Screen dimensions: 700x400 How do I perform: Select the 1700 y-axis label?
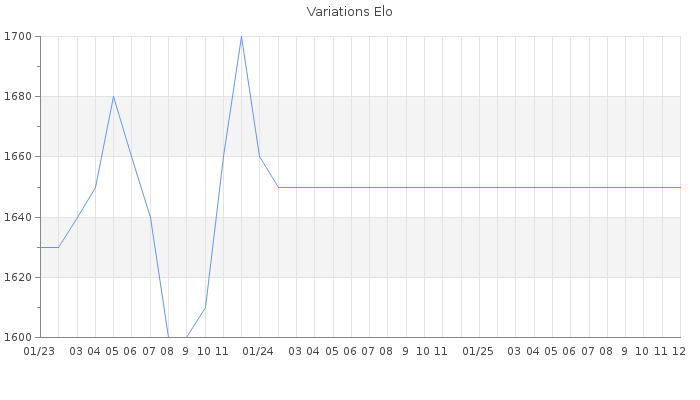point(18,37)
